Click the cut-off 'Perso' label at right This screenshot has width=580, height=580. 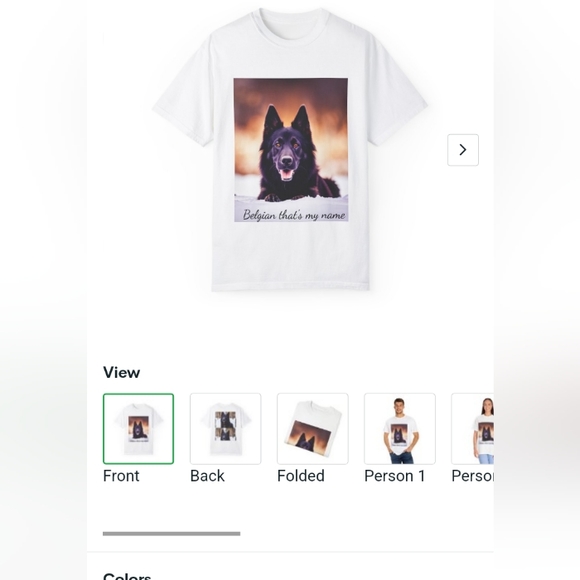click(472, 476)
